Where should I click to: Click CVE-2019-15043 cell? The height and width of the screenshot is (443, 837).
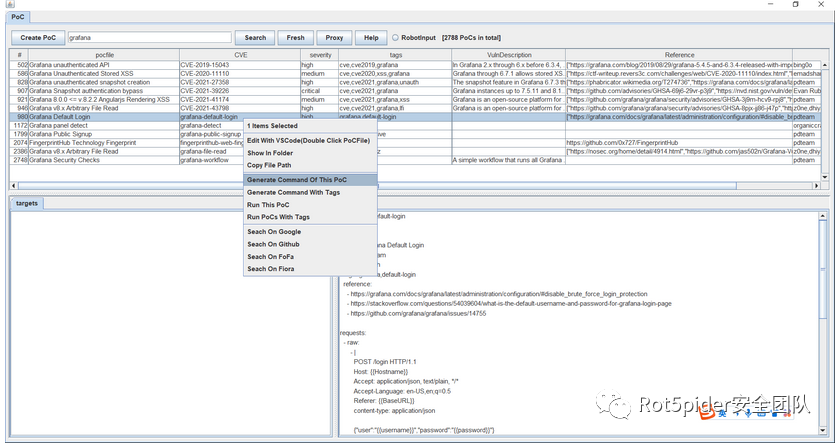(240, 65)
